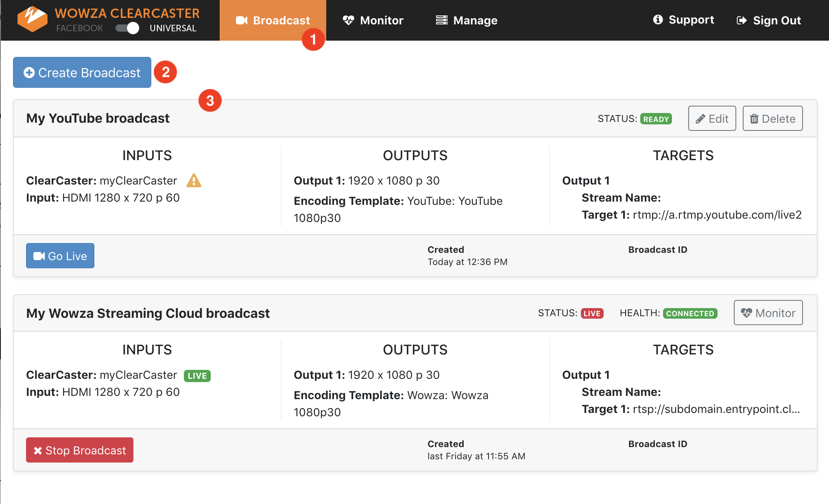Open the Broadcast tab
Viewport: 829px width, 504px height.
[273, 20]
